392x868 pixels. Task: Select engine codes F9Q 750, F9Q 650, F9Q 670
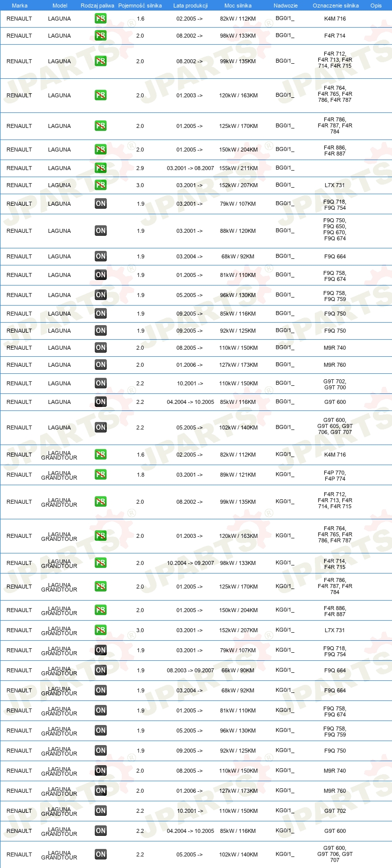point(335,229)
